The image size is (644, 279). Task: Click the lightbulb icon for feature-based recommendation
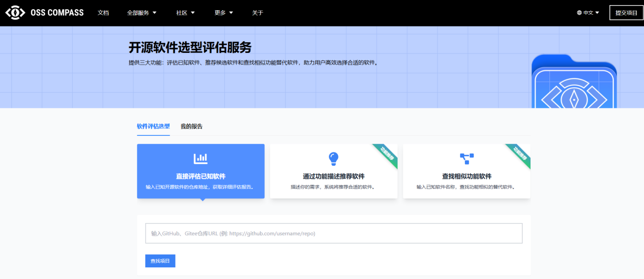click(x=333, y=159)
